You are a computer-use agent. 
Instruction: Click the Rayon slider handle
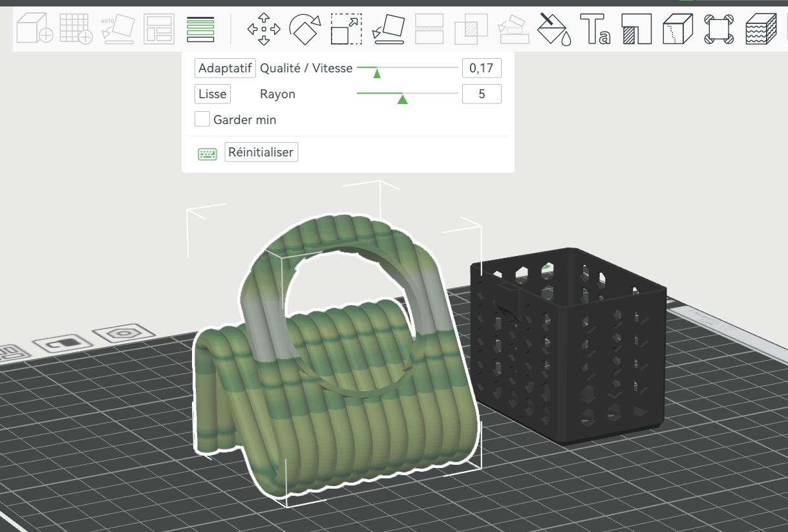click(x=403, y=99)
